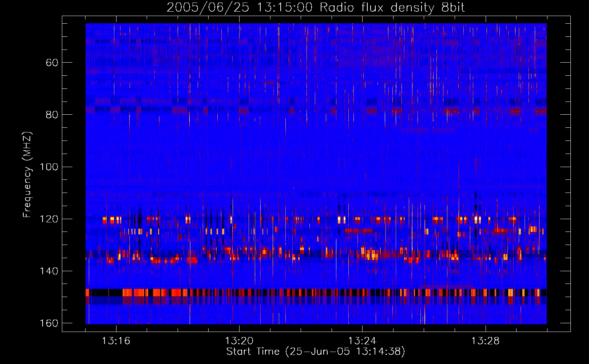
Task: Click the 100 MHz frequency tick label
Action: (49, 167)
